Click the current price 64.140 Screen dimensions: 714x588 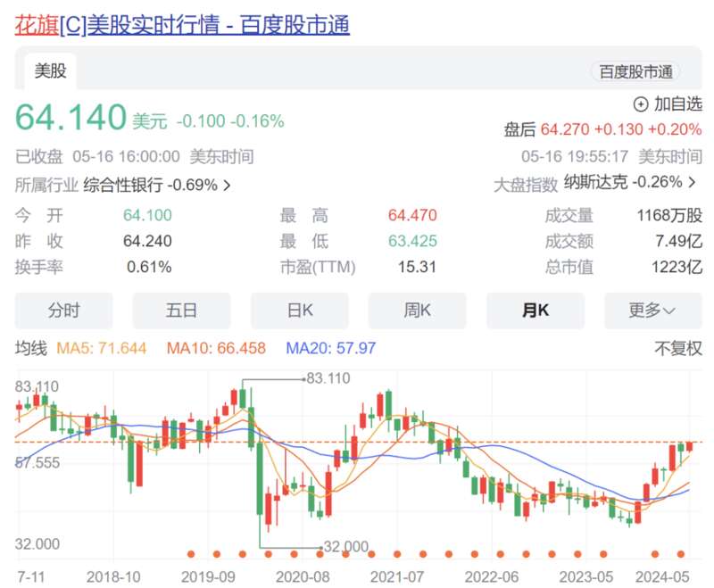(71, 118)
